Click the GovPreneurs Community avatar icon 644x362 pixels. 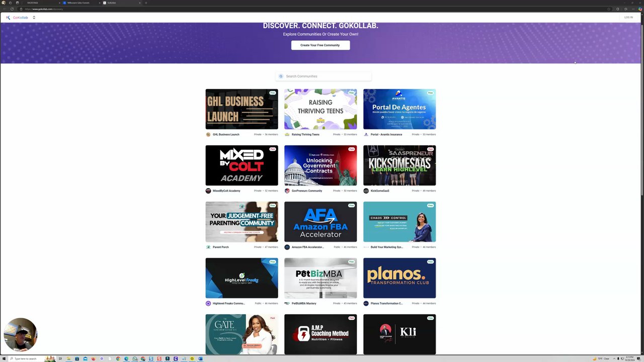287,191
